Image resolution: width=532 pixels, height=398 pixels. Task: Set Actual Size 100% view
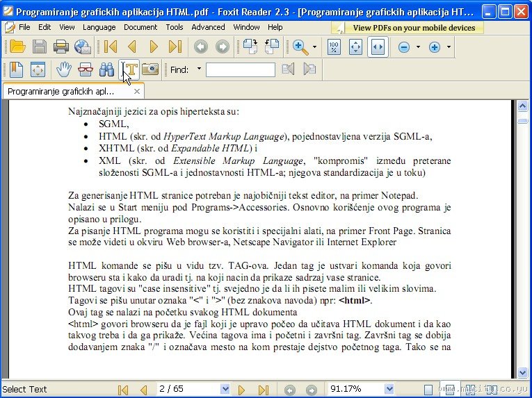[334, 47]
